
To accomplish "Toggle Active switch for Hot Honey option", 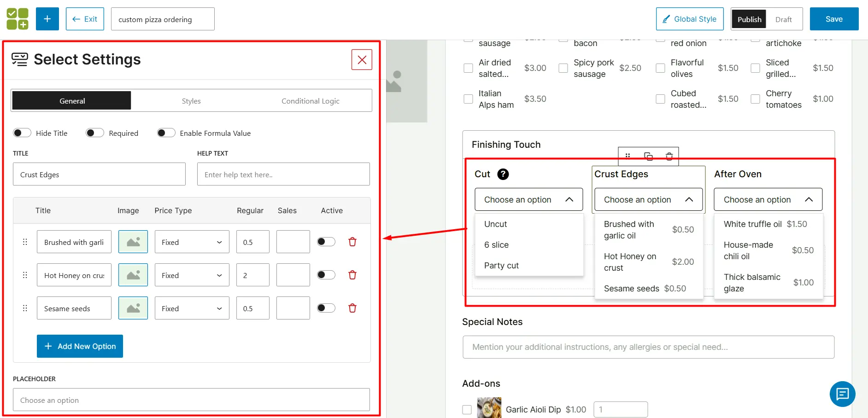I will pos(326,275).
